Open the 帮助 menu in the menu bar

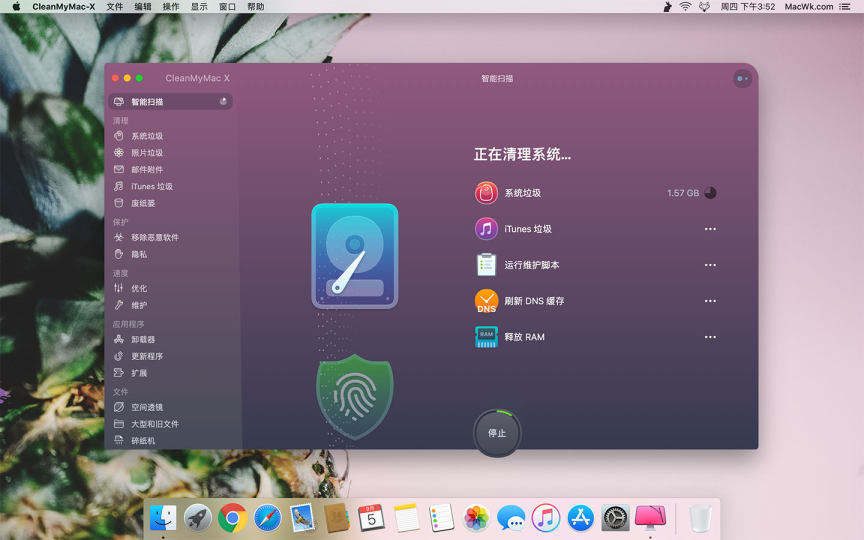click(x=256, y=6)
